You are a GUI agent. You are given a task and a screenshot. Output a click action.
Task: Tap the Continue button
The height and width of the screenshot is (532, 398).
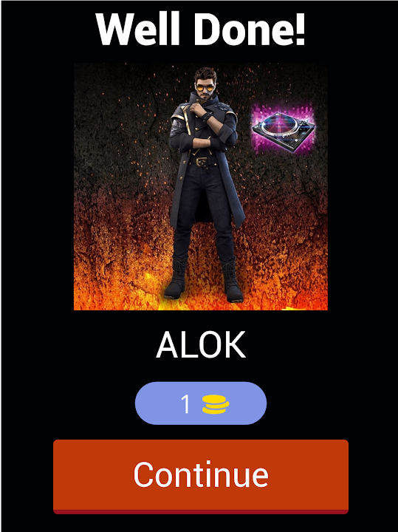201,477
